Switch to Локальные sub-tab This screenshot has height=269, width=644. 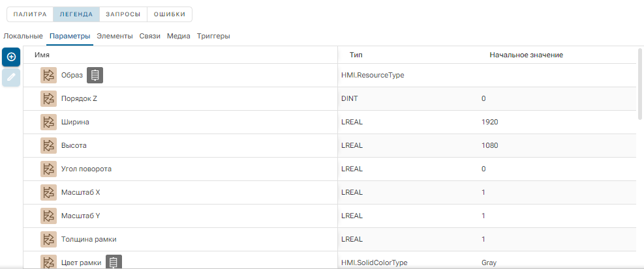click(x=23, y=36)
